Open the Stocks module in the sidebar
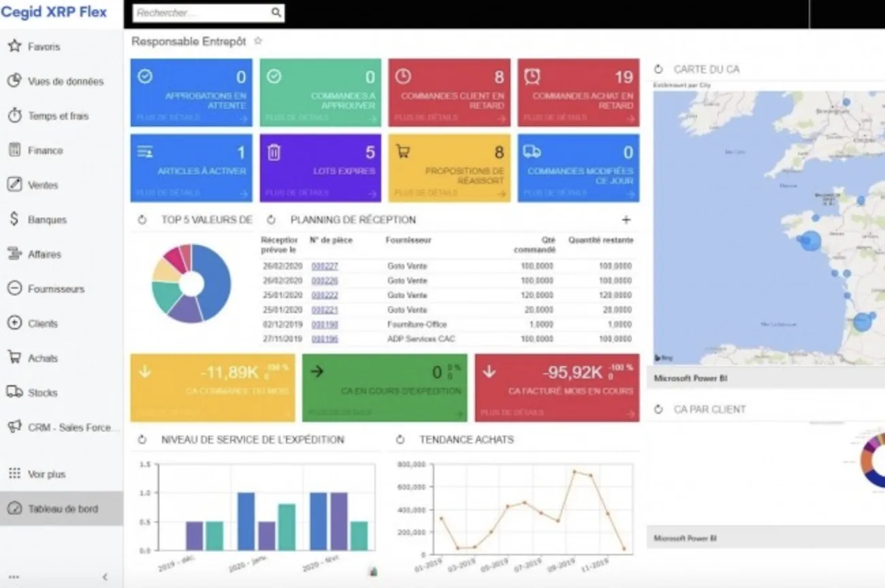Image resolution: width=885 pixels, height=588 pixels. click(x=43, y=392)
